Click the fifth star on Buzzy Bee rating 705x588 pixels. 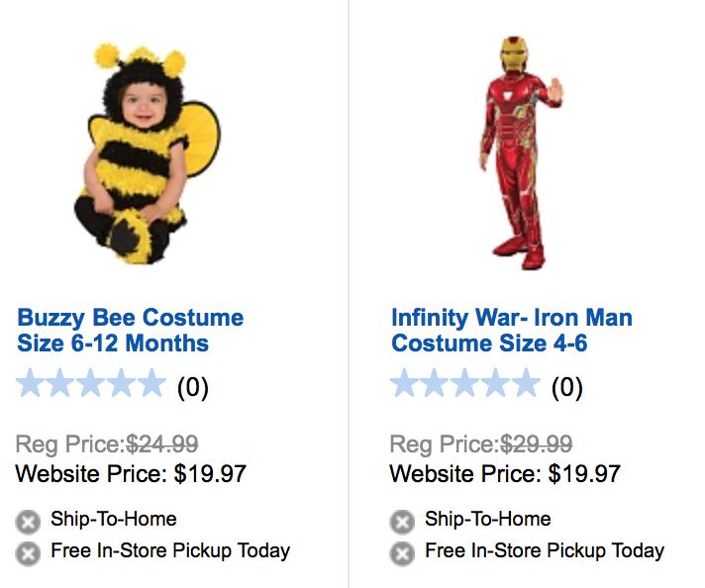pos(150,384)
